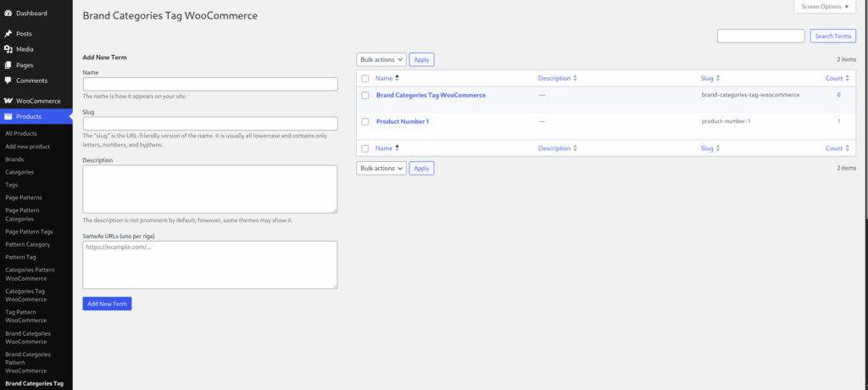Open the Media library icon
Image resolution: width=868 pixels, height=390 pixels.
tap(8, 49)
